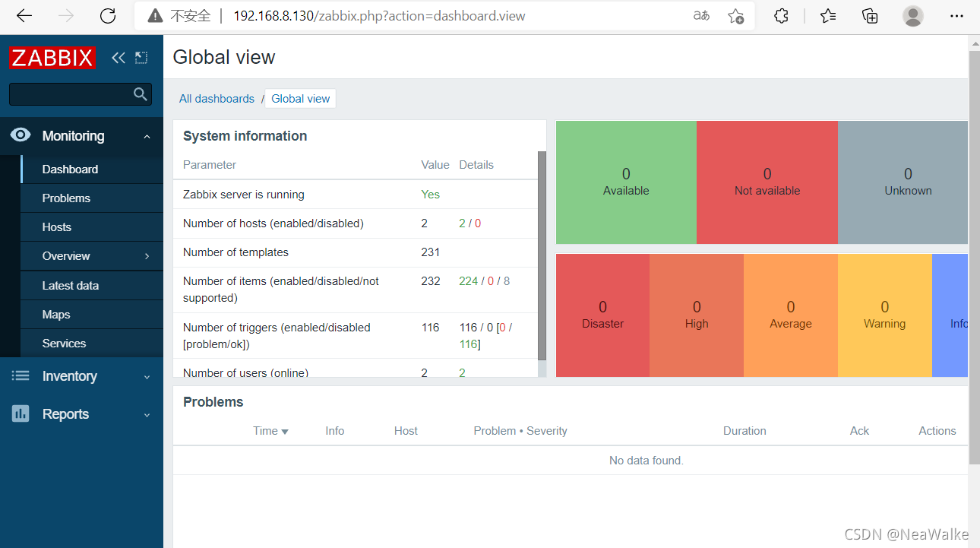
Task: Expand the Overview submenu arrow
Action: point(147,256)
